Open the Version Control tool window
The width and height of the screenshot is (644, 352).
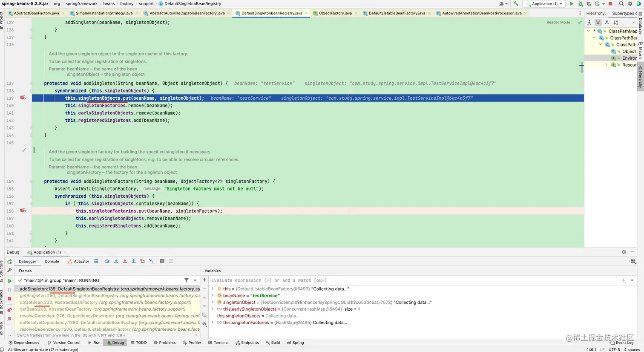(64, 343)
